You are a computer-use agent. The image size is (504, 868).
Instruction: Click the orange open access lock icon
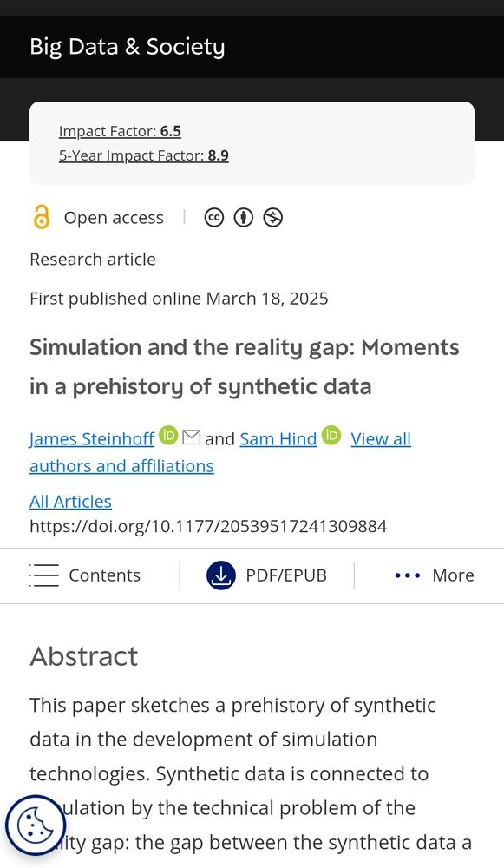[42, 217]
